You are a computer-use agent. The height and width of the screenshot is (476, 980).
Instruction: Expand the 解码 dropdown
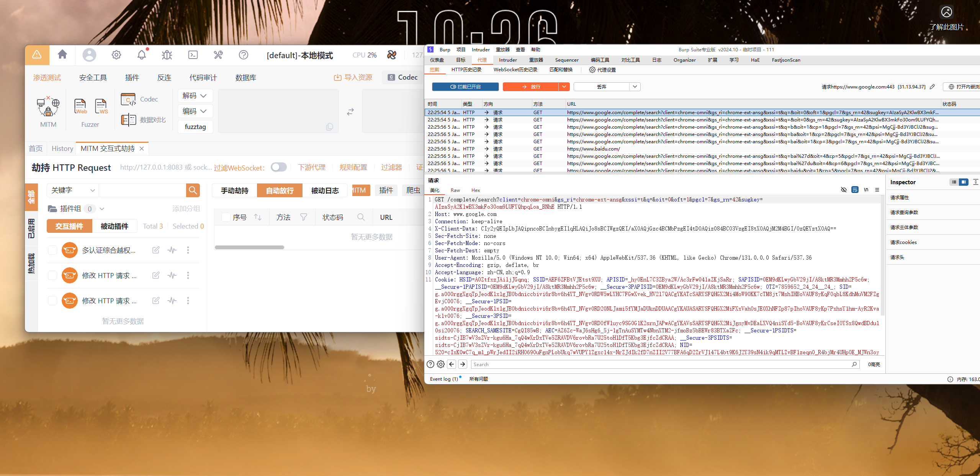coord(195,96)
